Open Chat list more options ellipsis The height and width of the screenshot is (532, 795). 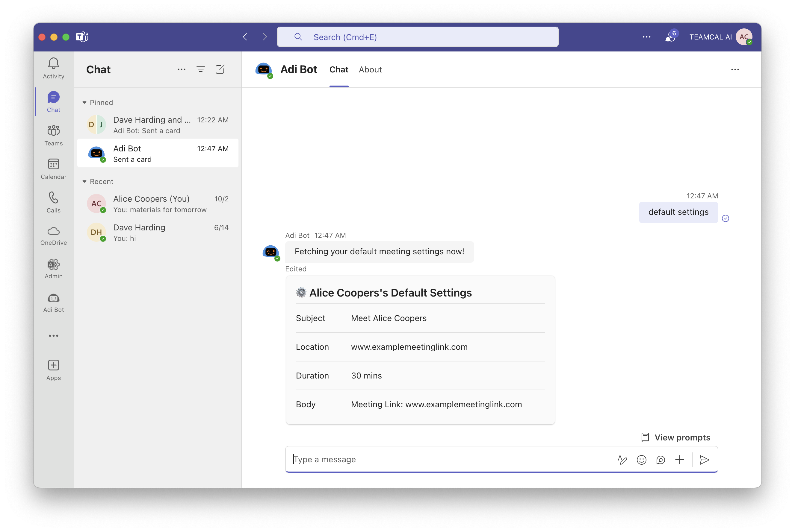coord(181,69)
